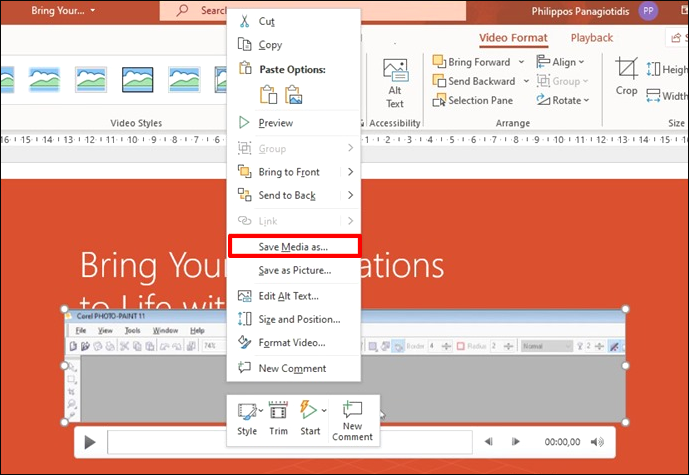Viewport: 689px width, 475px height.
Task: Click New Comment in mini toolbar
Action: coord(352,418)
